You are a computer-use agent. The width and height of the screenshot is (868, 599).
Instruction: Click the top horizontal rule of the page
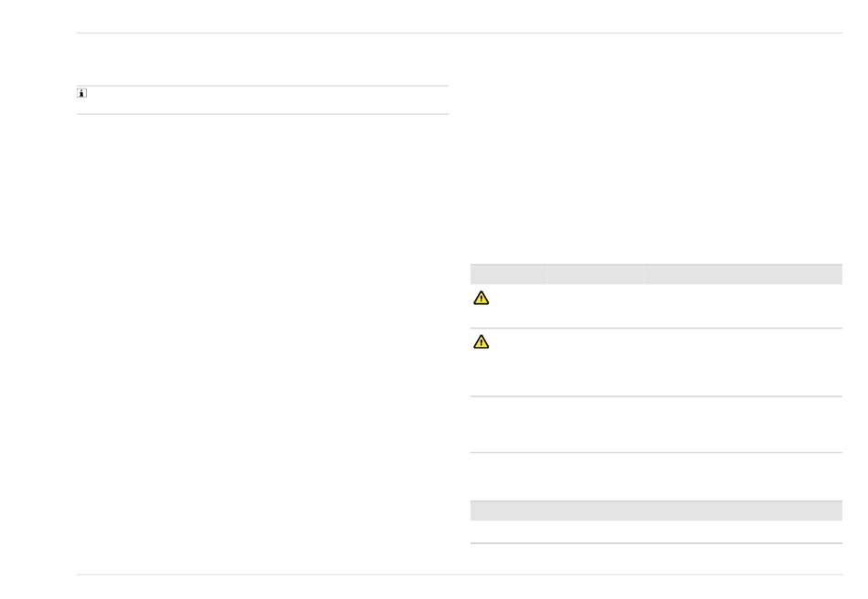coord(460,33)
